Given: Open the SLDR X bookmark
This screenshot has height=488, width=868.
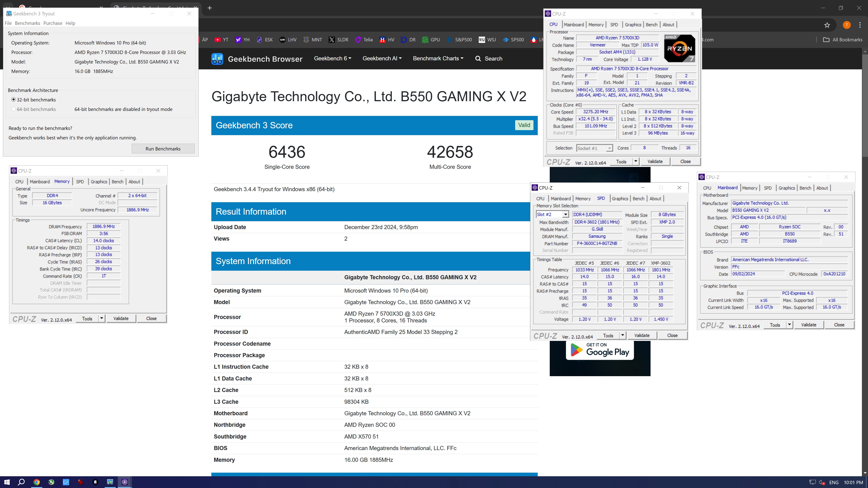Looking at the screenshot, I should click(x=339, y=40).
